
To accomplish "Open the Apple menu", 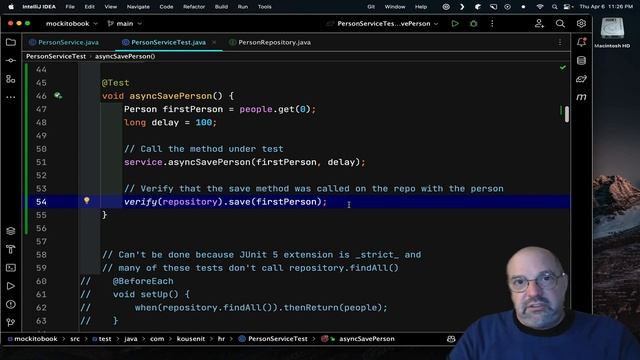I will click(x=11, y=7).
